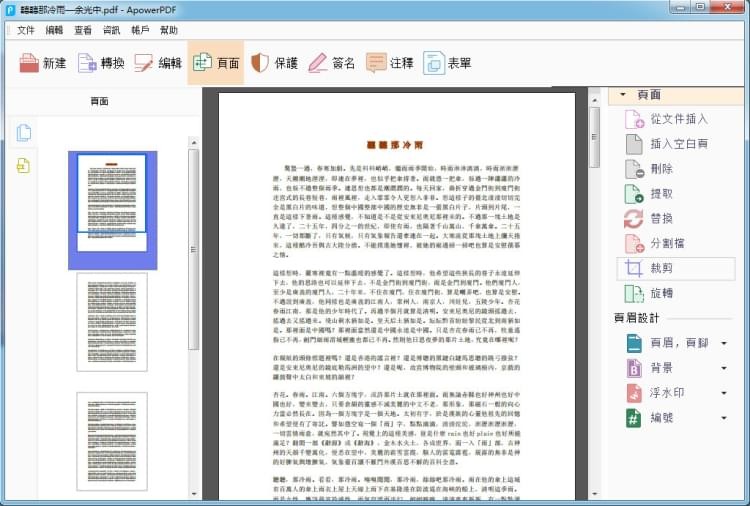Click the 分割檔 split document icon
The image size is (750, 506).
click(x=634, y=243)
